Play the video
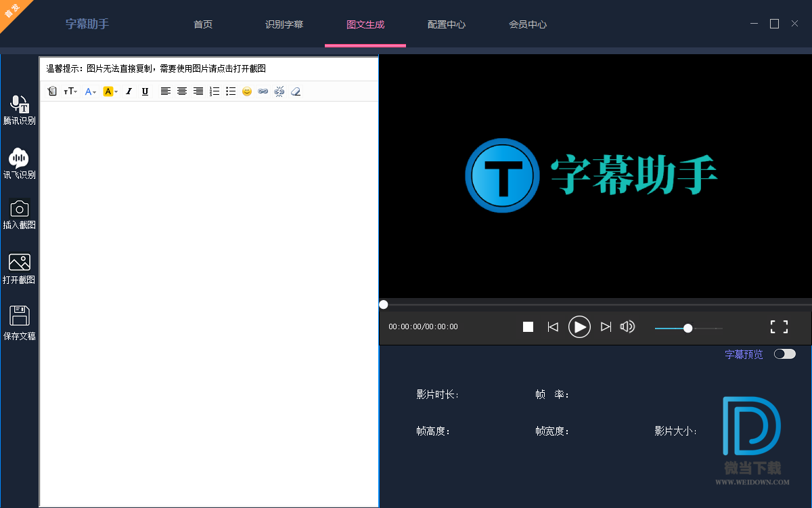Image resolution: width=812 pixels, height=508 pixels. (579, 327)
